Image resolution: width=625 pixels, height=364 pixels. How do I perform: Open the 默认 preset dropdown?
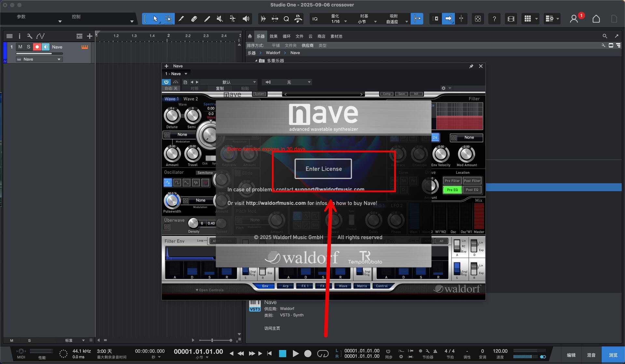pos(229,82)
